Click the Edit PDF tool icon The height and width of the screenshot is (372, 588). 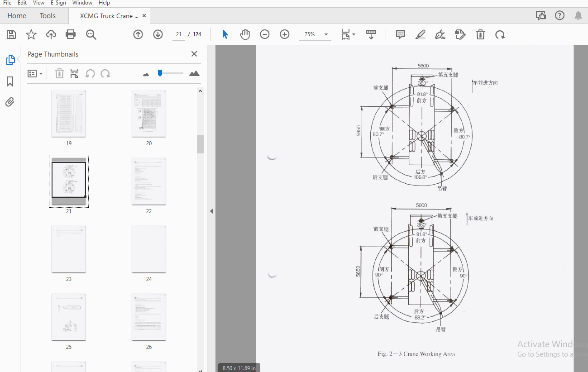point(460,34)
